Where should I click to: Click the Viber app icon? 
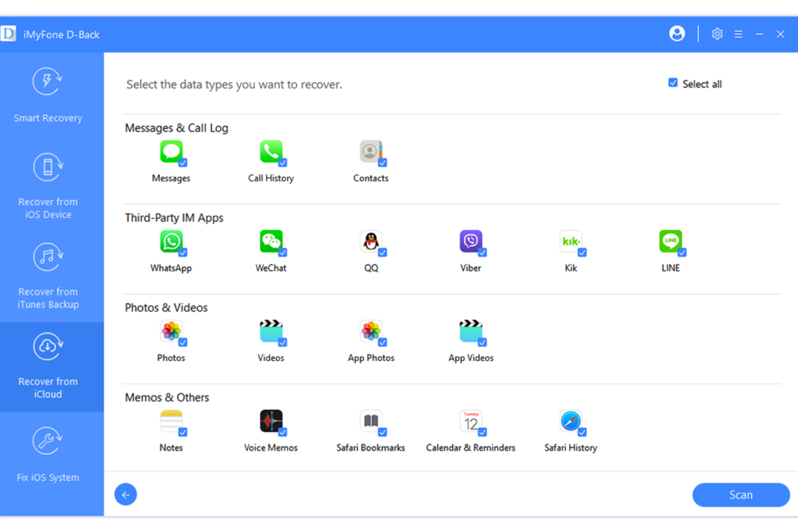[x=470, y=242]
